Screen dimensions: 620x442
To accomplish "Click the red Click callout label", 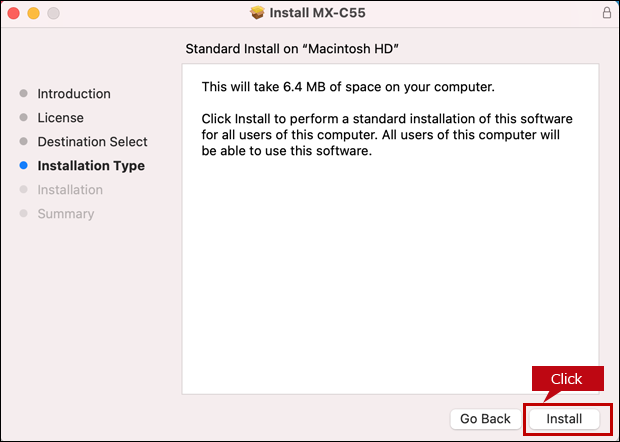I will (566, 379).
